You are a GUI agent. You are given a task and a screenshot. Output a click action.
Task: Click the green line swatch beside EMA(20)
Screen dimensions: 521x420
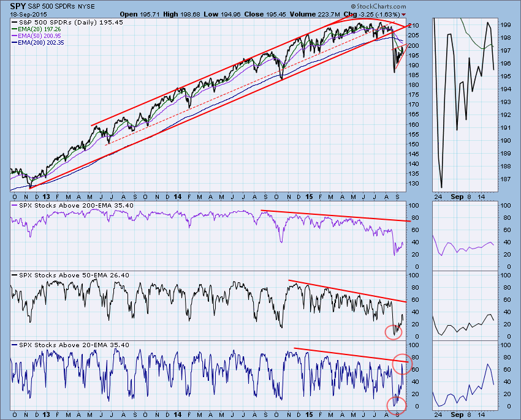(x=14, y=29)
